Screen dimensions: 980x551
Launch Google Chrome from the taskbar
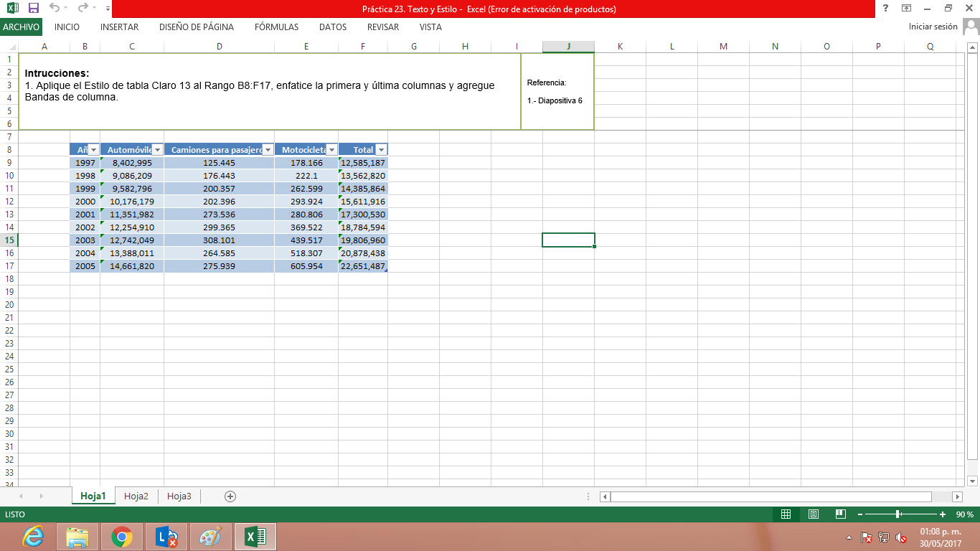click(x=122, y=537)
